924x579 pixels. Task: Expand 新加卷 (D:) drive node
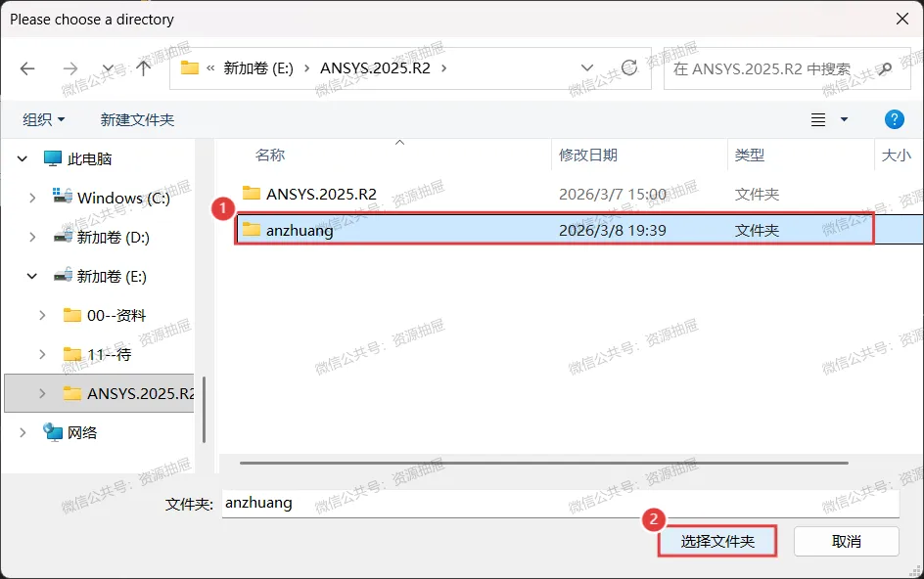[32, 237]
